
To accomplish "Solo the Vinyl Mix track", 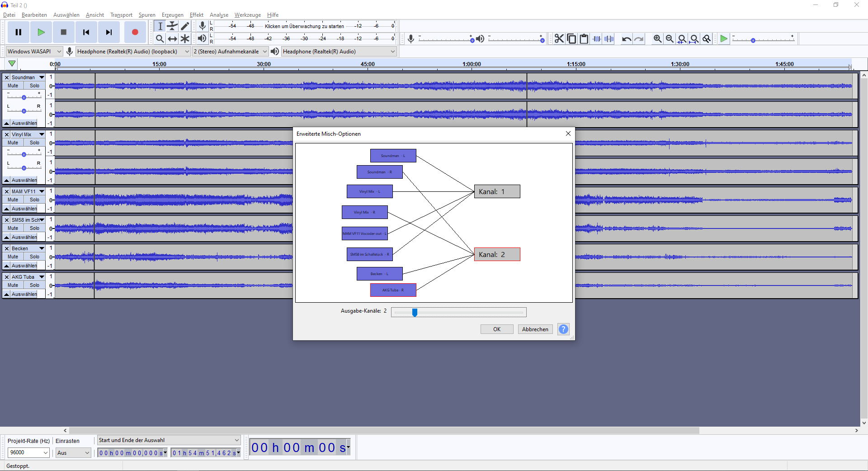I will coord(35,143).
